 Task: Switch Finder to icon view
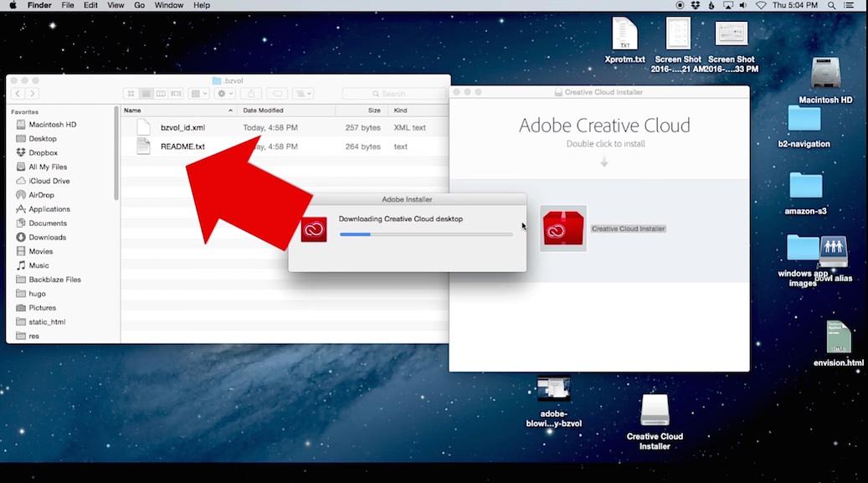[131, 94]
